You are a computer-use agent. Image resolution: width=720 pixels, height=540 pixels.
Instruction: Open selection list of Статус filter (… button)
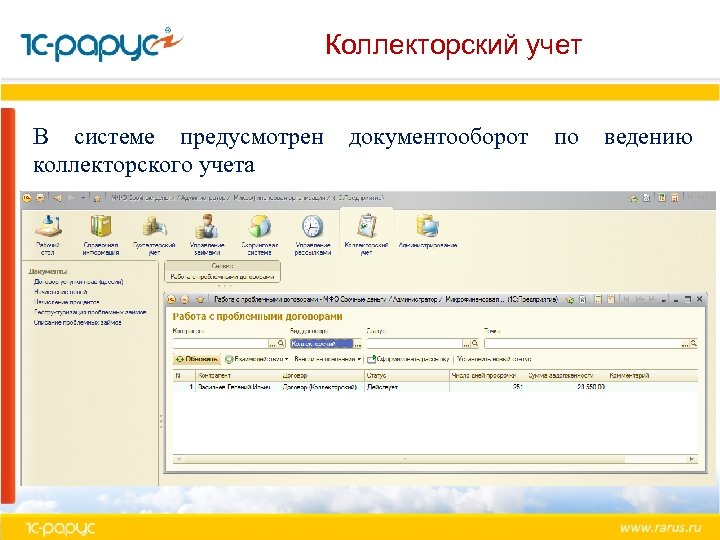pyautogui.click(x=467, y=343)
